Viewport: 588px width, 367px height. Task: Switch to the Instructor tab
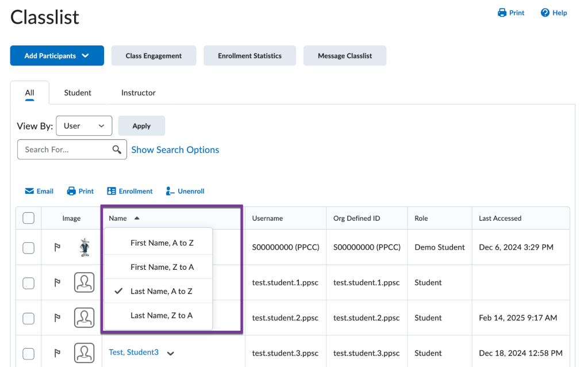click(x=138, y=92)
